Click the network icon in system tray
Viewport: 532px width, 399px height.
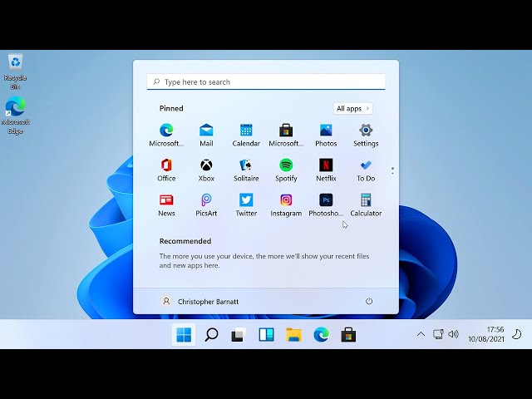coord(438,334)
